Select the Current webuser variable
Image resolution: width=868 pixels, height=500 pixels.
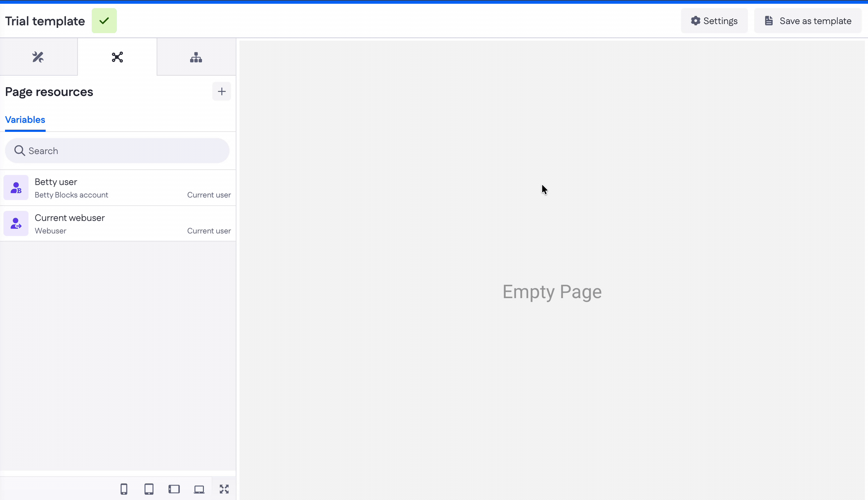point(118,223)
